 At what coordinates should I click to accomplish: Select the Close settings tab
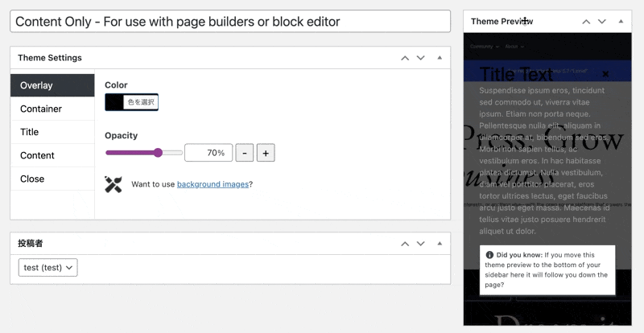(52, 179)
